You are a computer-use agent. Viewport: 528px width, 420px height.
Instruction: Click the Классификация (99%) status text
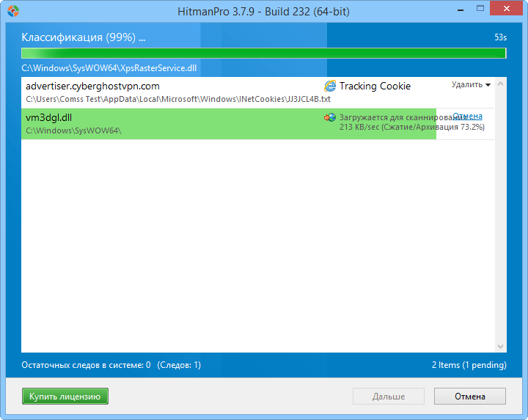coord(84,37)
